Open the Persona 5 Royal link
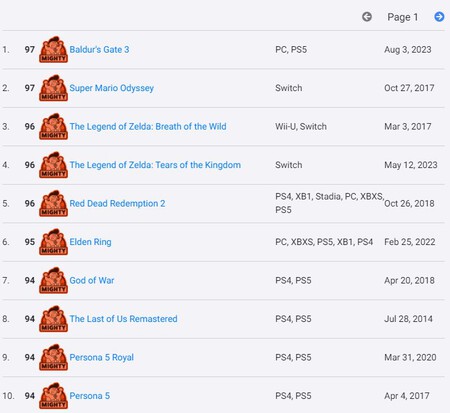Screen dimensions: 450x413 (x=102, y=357)
